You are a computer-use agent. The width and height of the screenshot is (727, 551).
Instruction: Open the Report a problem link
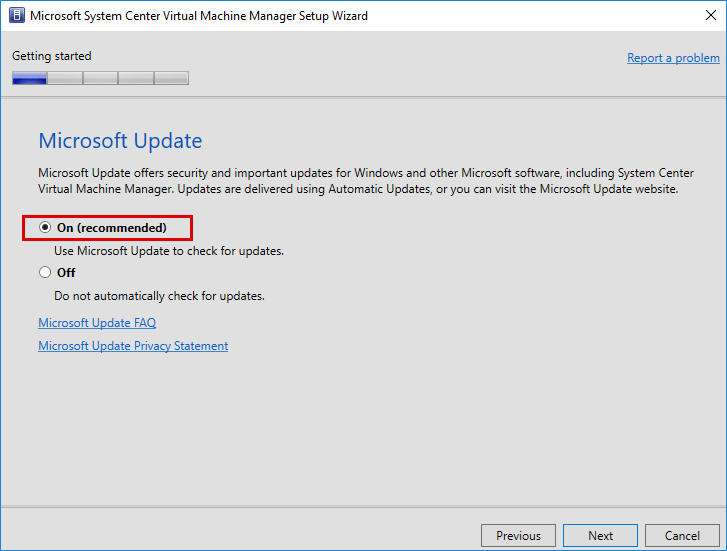point(673,58)
